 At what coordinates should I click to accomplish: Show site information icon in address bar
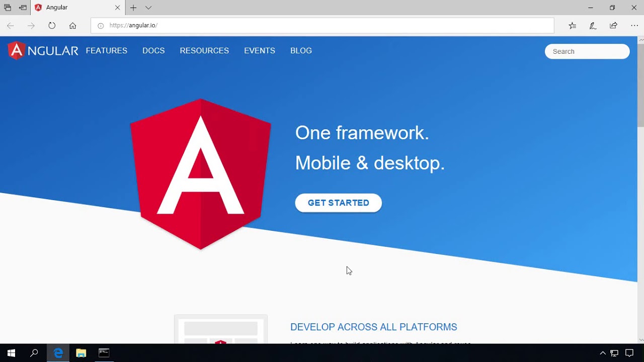(x=101, y=26)
